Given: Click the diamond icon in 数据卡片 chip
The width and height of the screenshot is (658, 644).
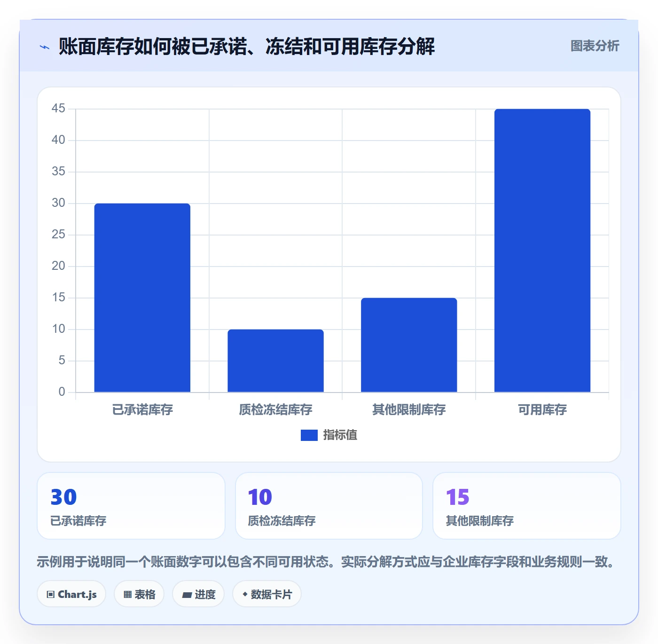Looking at the screenshot, I should (245, 594).
